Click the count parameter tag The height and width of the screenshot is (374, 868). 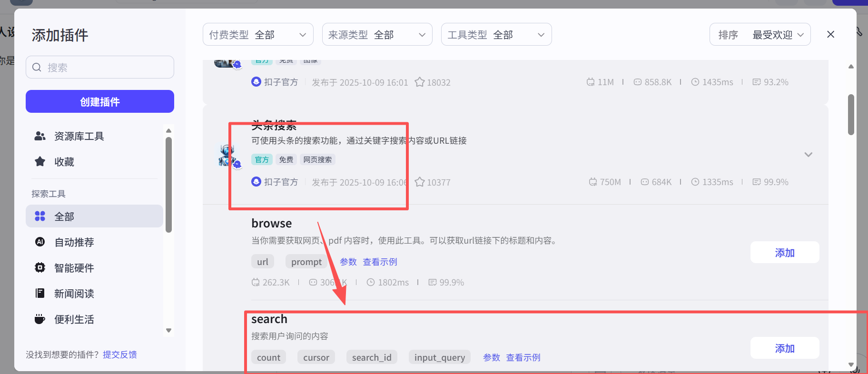pos(269,357)
